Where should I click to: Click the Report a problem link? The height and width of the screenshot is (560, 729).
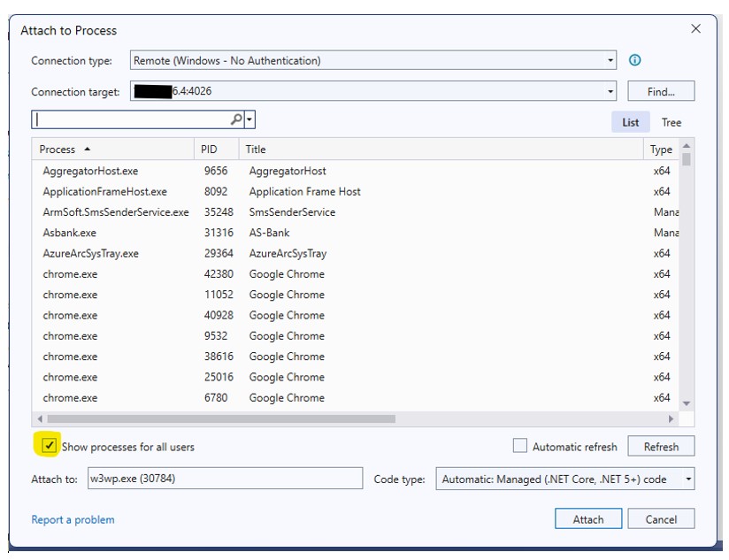[73, 519]
